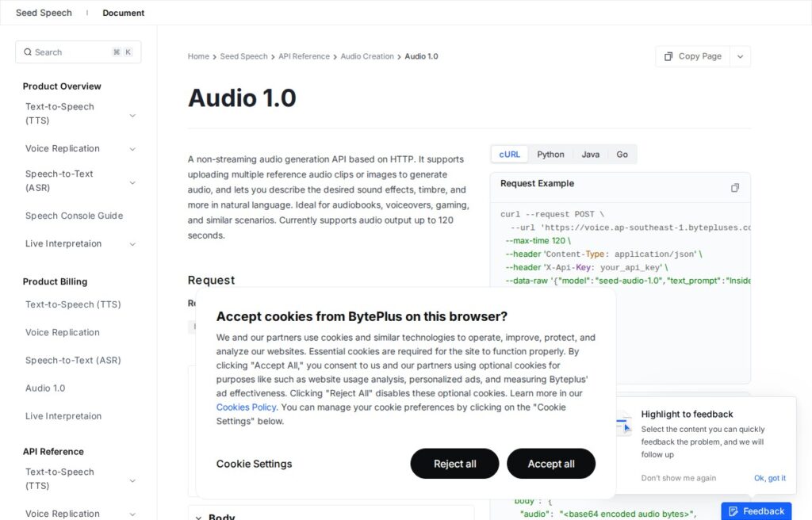Open Audio 1.0 under Product Billing
The image size is (812, 520).
45,388
